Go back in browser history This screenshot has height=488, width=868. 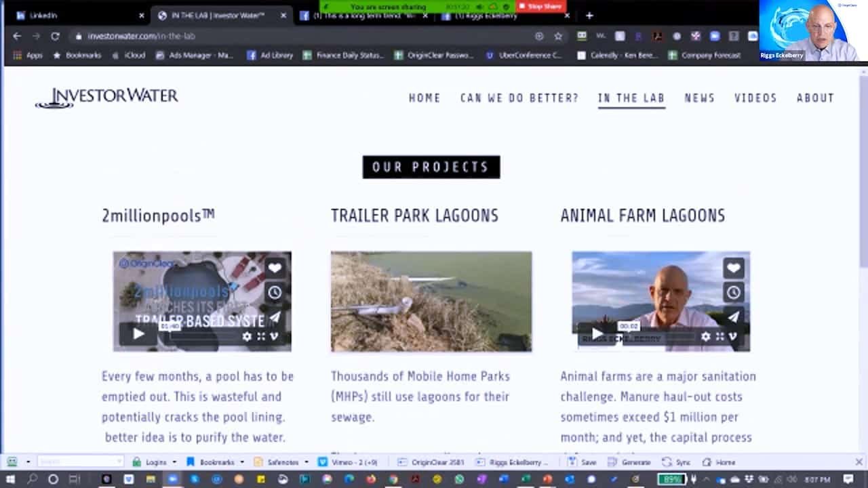coord(17,36)
